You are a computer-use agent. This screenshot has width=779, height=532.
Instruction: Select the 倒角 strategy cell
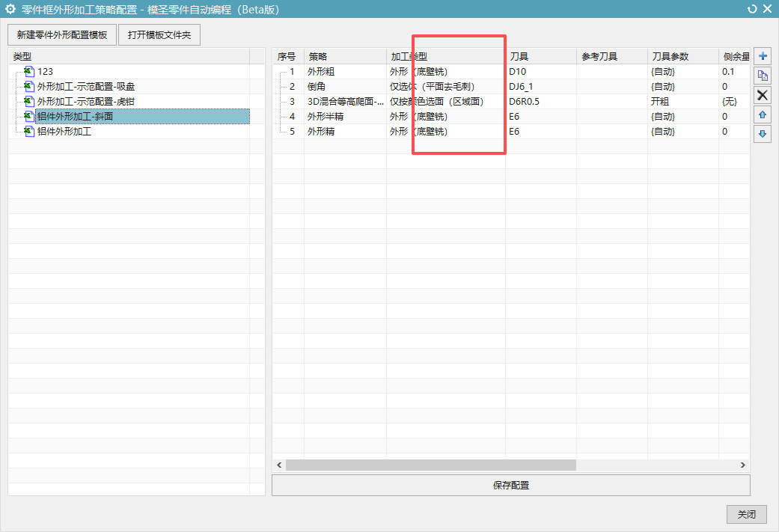click(345, 87)
